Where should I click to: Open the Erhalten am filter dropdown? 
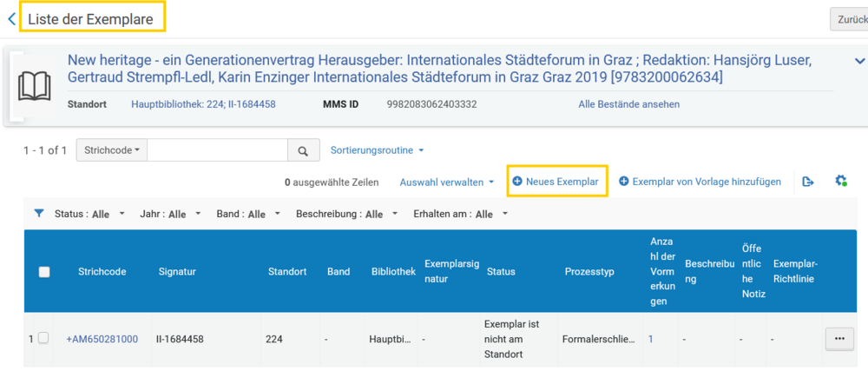click(x=461, y=214)
